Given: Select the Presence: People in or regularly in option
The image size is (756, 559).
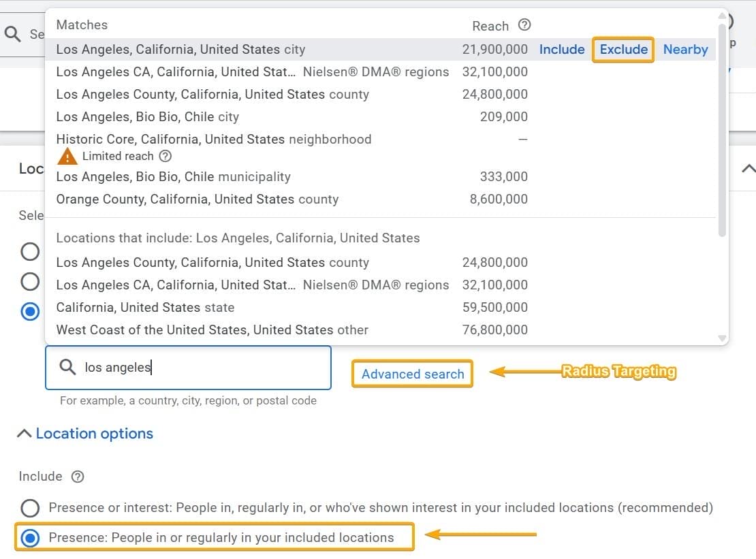Looking at the screenshot, I should (x=30, y=538).
